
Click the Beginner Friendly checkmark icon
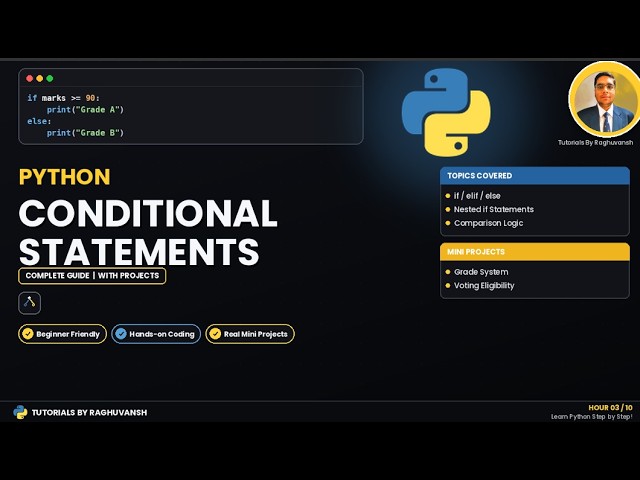pyautogui.click(x=28, y=334)
